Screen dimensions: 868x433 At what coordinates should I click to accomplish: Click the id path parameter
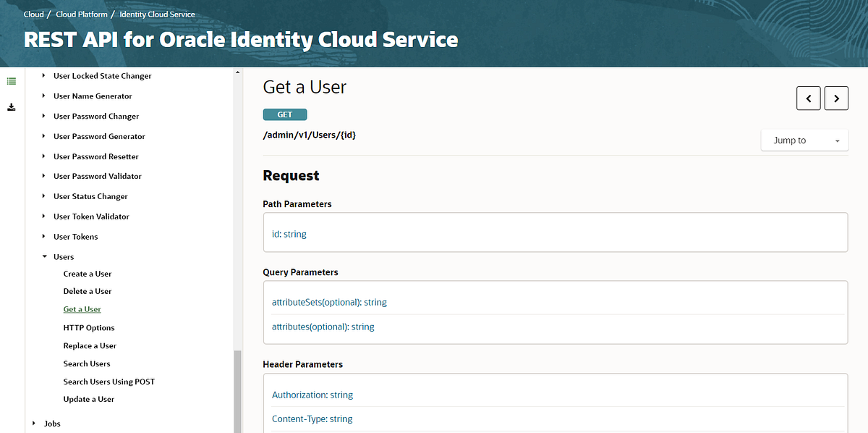point(289,234)
